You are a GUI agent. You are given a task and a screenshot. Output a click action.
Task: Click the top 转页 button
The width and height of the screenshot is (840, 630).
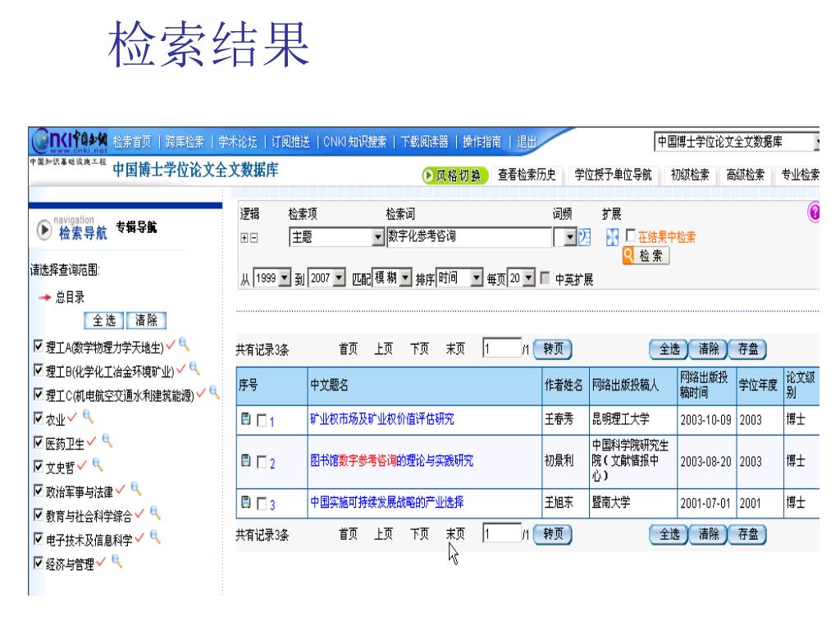coord(554,349)
